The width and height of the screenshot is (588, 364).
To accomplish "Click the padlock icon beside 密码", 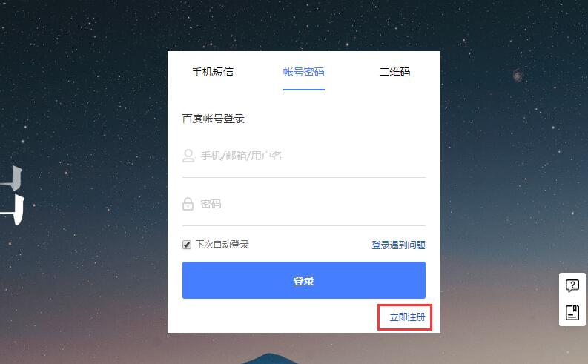I will coord(188,204).
